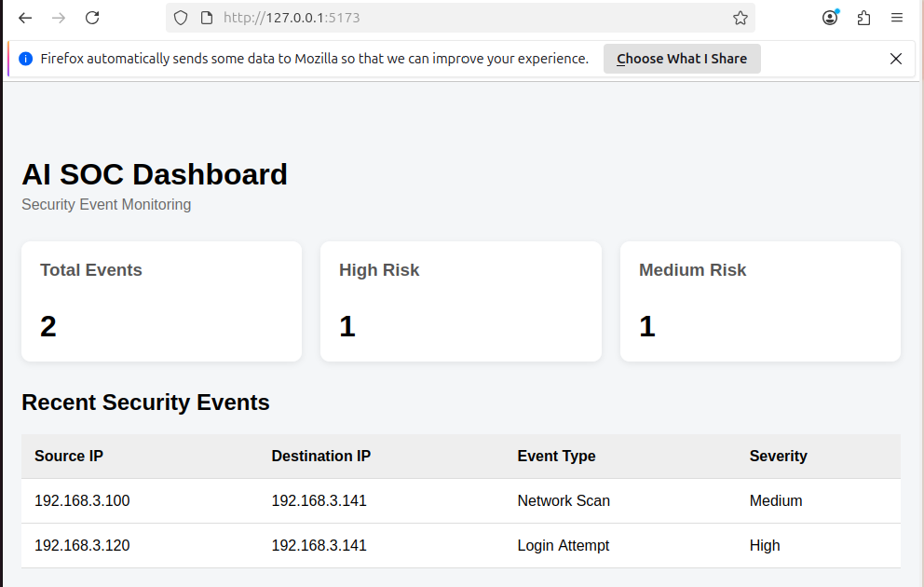Click the Severity column header
Image resolution: width=924 pixels, height=587 pixels.
click(778, 457)
